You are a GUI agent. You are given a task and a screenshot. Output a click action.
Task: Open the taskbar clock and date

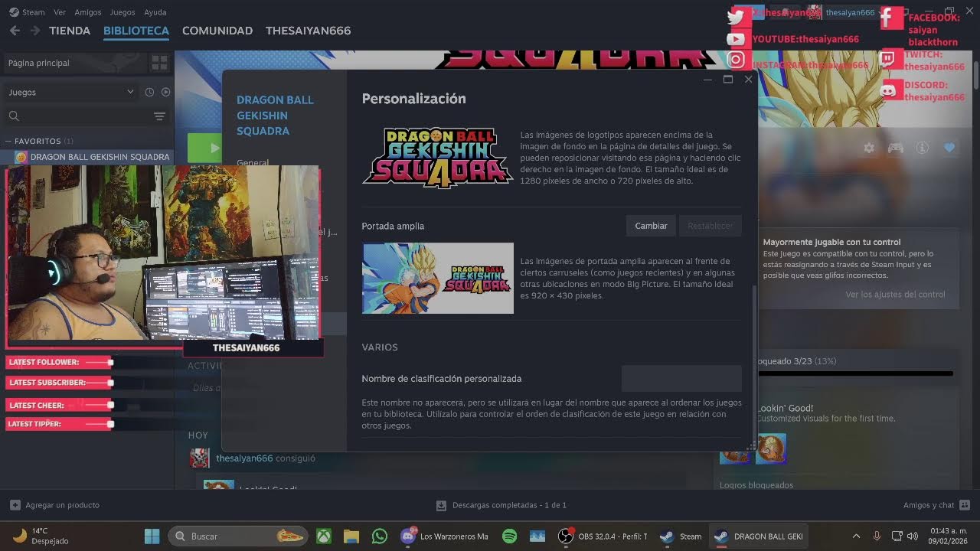point(946,536)
